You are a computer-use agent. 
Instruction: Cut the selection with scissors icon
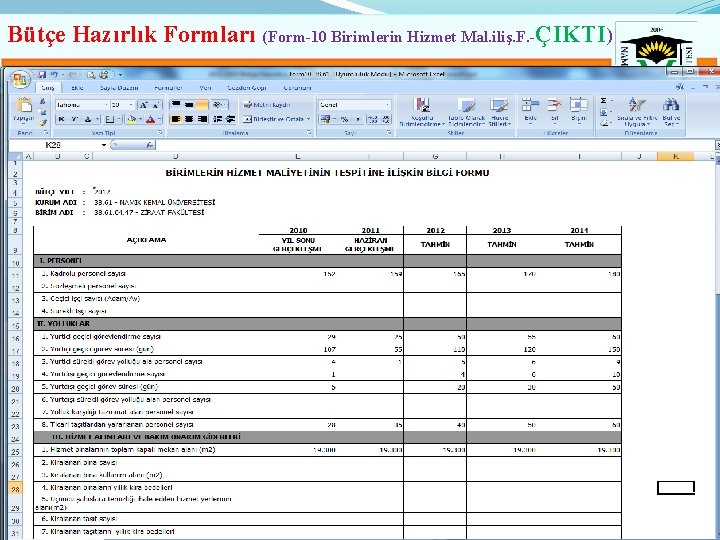click(x=42, y=101)
